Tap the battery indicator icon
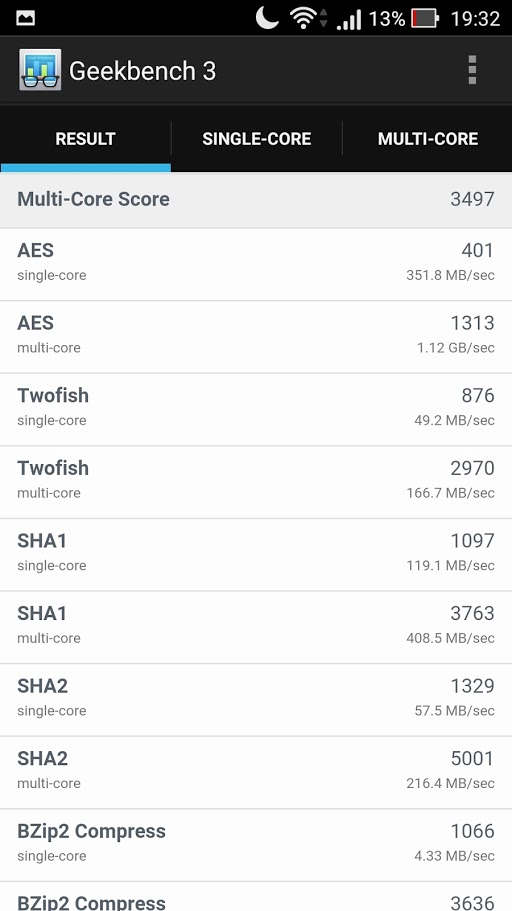This screenshot has width=512, height=911. [x=425, y=18]
